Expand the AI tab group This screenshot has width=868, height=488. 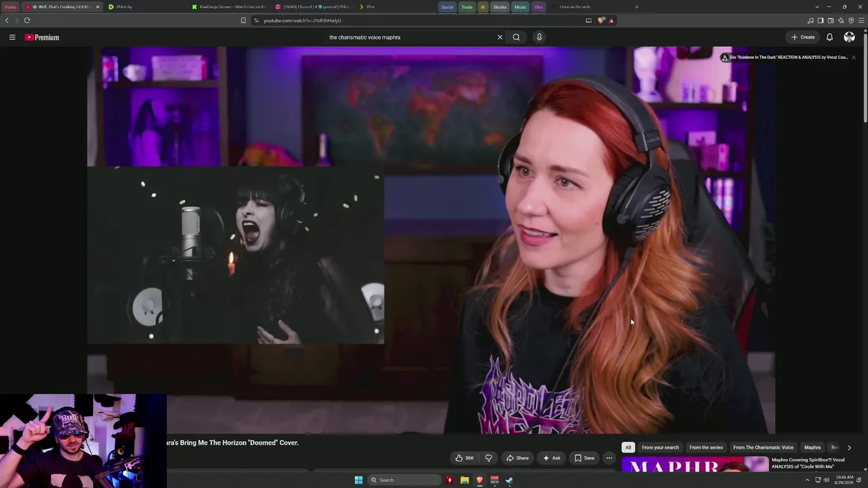tap(483, 7)
